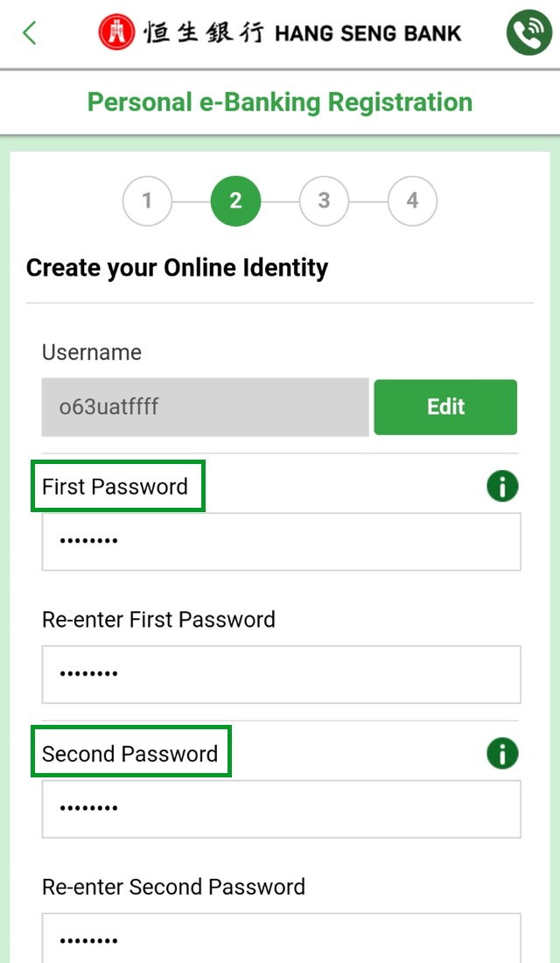Tap the Edit button next to Username
Viewport: 560px width, 963px height.
click(445, 406)
